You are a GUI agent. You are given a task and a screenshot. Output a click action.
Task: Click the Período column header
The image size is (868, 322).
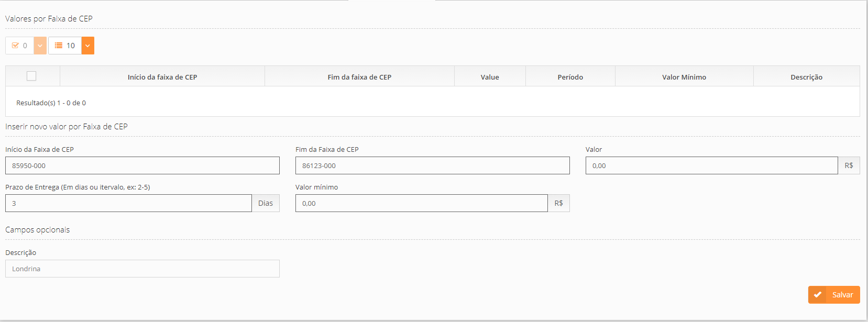(570, 77)
